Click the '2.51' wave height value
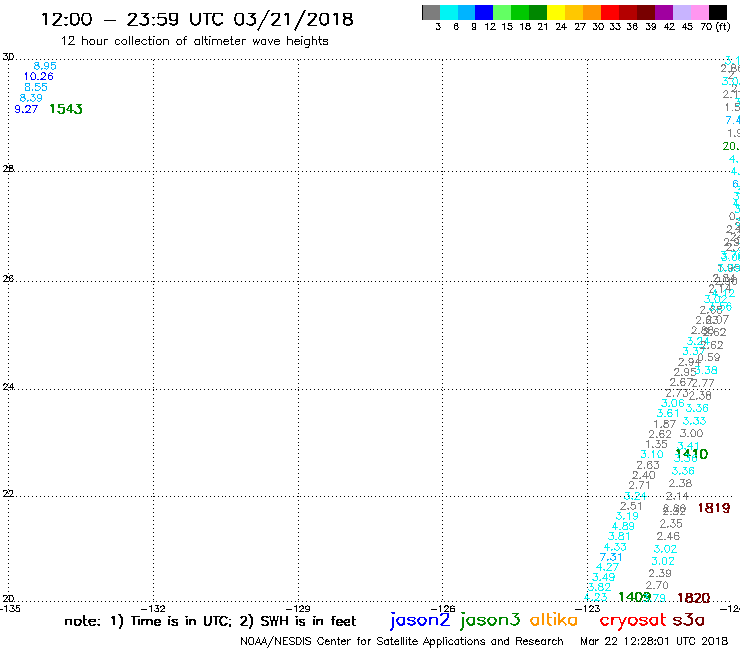 631,506
